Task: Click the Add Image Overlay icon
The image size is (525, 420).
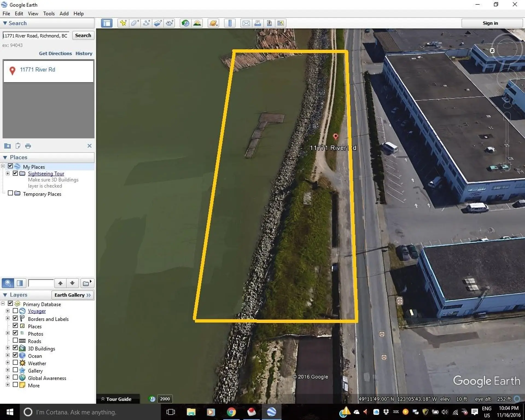Action: click(x=158, y=23)
